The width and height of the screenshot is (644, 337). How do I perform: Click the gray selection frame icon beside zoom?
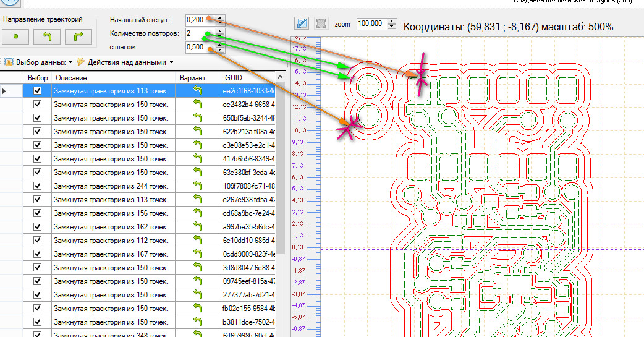321,23
